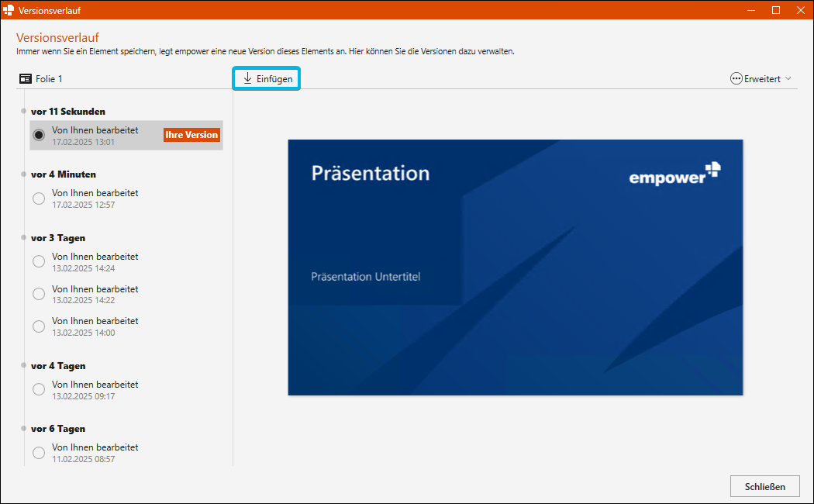
Task: Minimize the Versionsverlauf window
Action: 751,10
